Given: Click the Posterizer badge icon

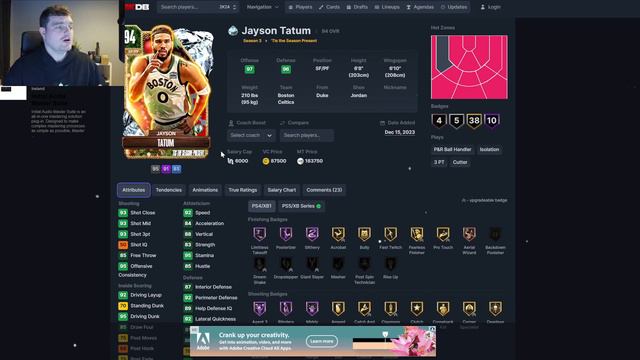Looking at the screenshot, I should (286, 234).
